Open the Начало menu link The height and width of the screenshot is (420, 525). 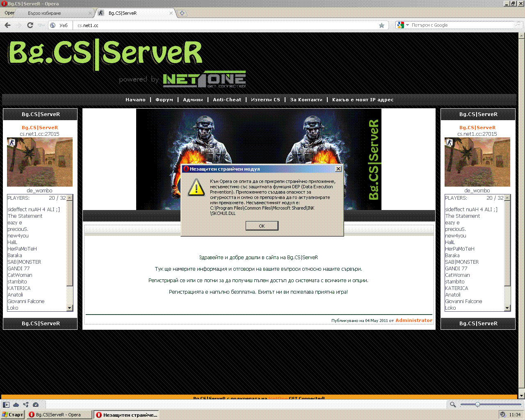click(135, 100)
